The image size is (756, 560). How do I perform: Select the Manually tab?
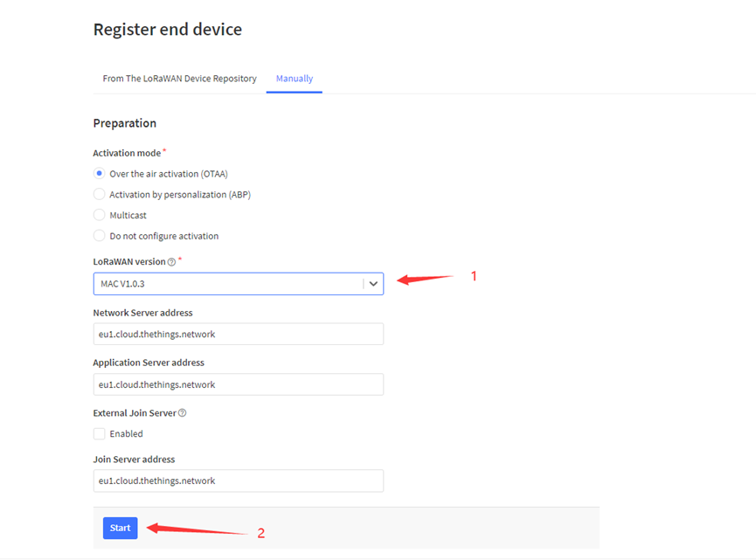[x=295, y=79]
